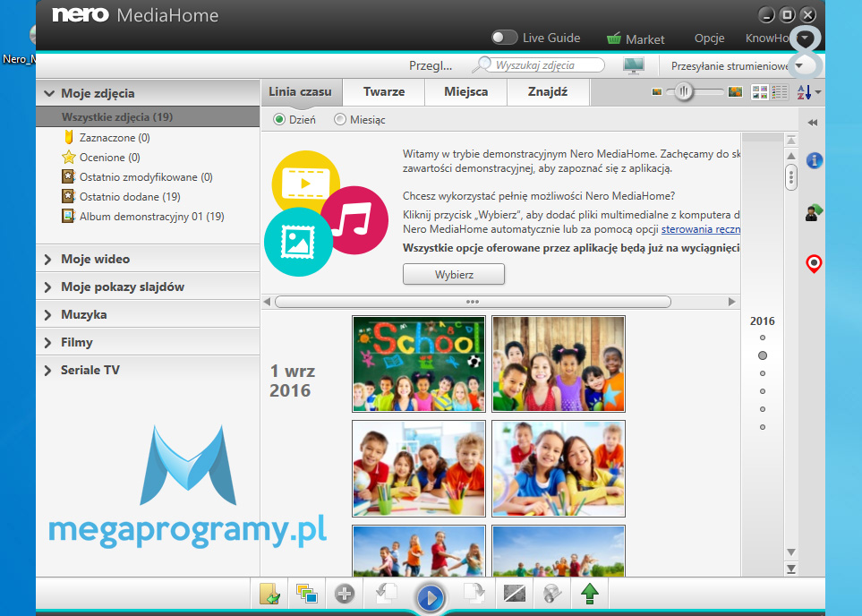Click the stacked photos slideshow icon

pyautogui.click(x=306, y=594)
